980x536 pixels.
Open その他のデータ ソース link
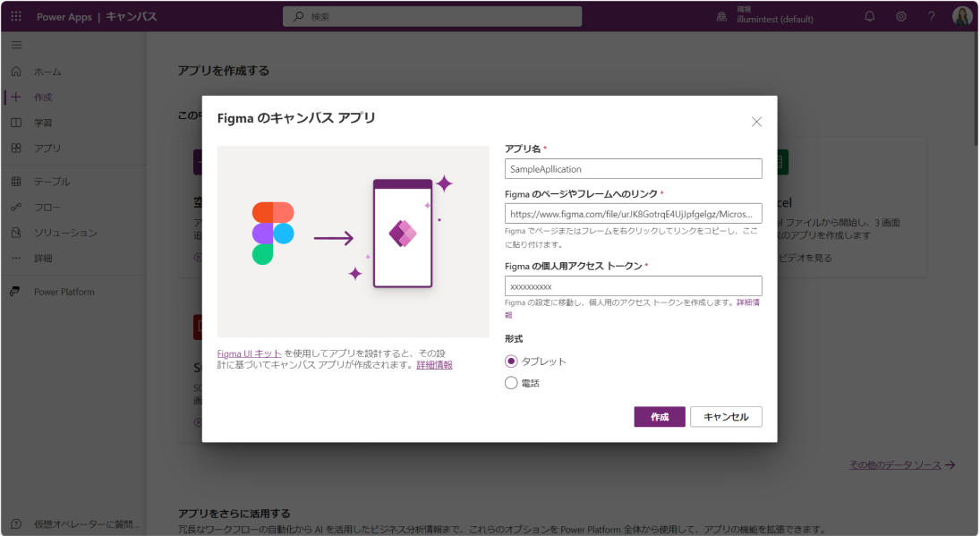tap(894, 464)
